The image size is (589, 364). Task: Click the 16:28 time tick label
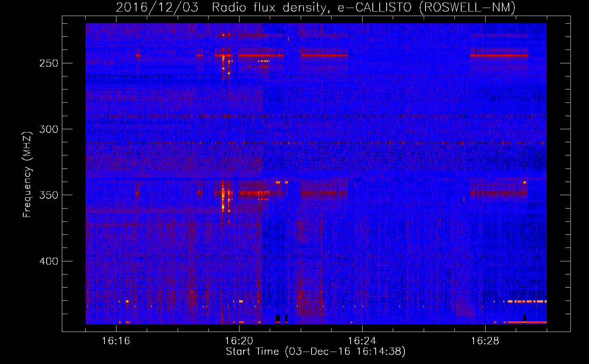point(485,341)
